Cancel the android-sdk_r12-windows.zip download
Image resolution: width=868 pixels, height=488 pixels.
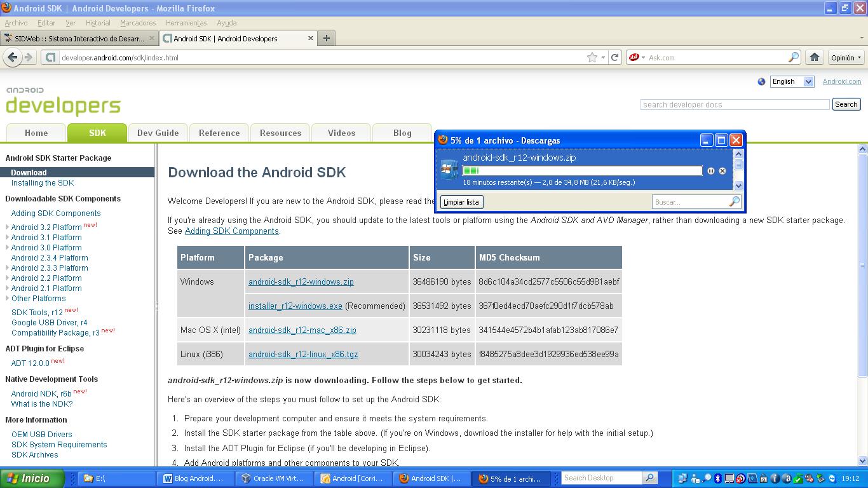pos(722,171)
